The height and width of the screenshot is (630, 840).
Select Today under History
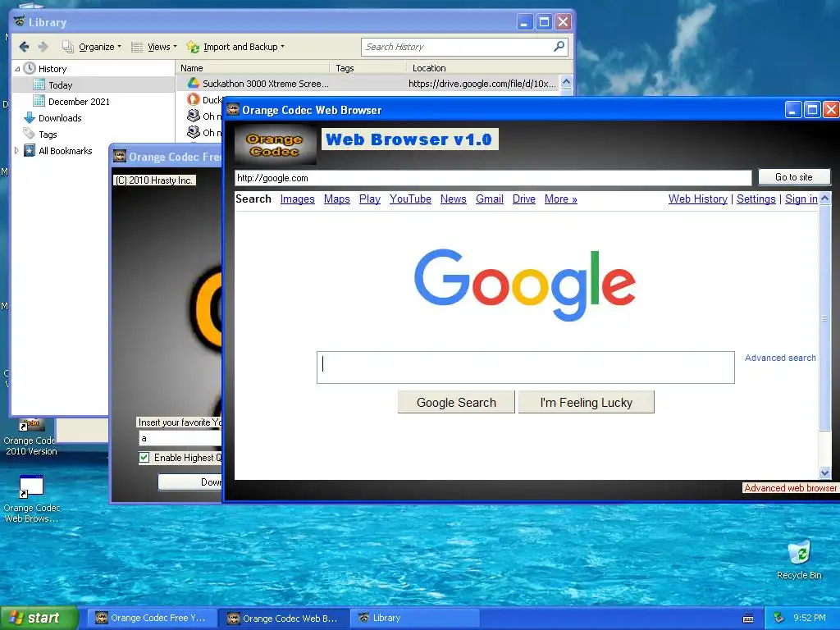click(60, 85)
